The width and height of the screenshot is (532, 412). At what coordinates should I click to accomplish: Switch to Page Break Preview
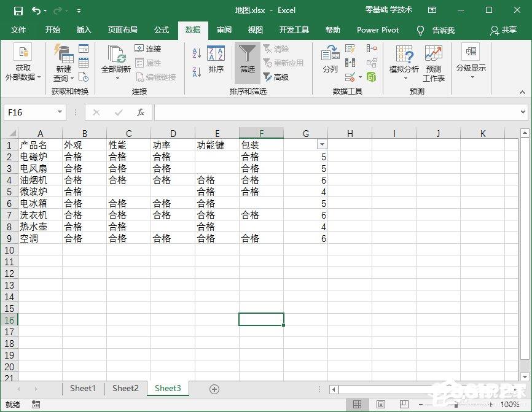click(x=404, y=405)
